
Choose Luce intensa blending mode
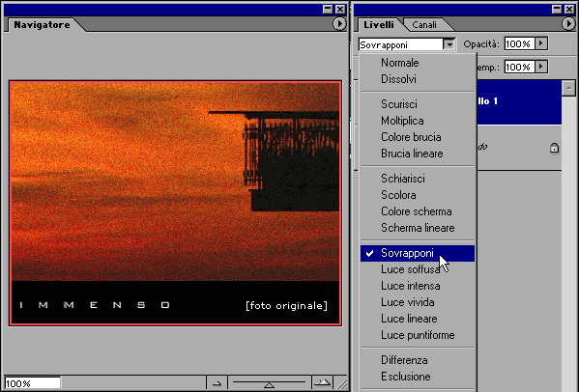pos(418,286)
